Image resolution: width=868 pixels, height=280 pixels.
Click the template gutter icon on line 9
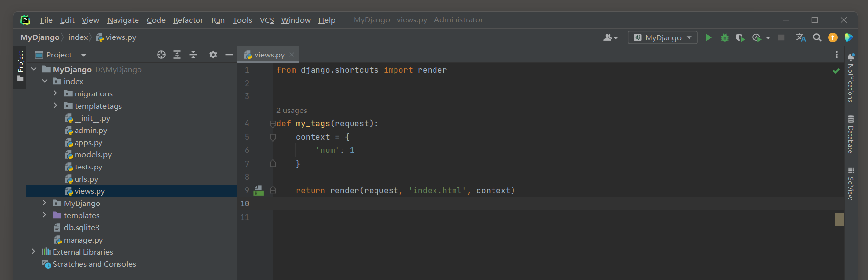(258, 190)
